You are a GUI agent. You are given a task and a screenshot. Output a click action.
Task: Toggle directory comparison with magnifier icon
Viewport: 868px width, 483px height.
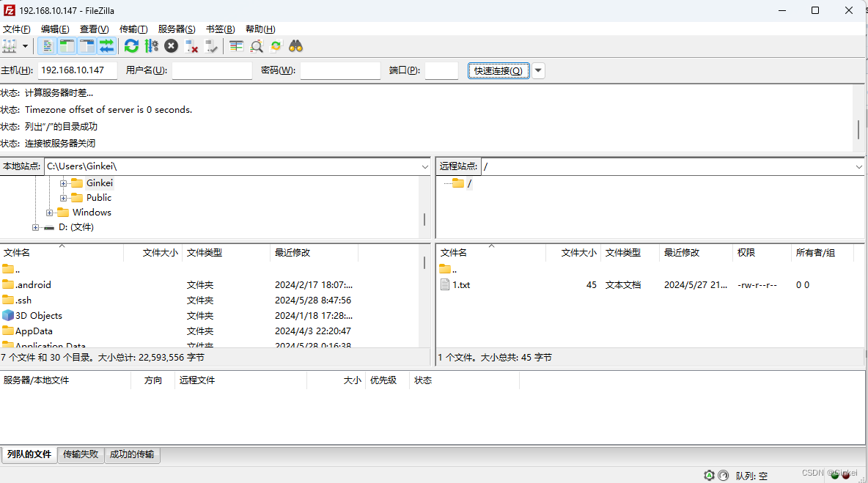point(257,46)
